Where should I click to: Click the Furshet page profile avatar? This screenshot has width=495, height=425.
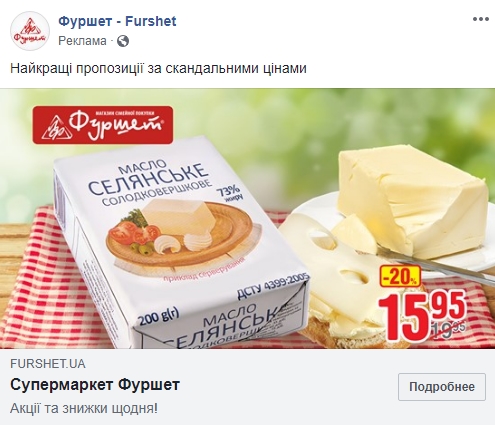point(30,31)
